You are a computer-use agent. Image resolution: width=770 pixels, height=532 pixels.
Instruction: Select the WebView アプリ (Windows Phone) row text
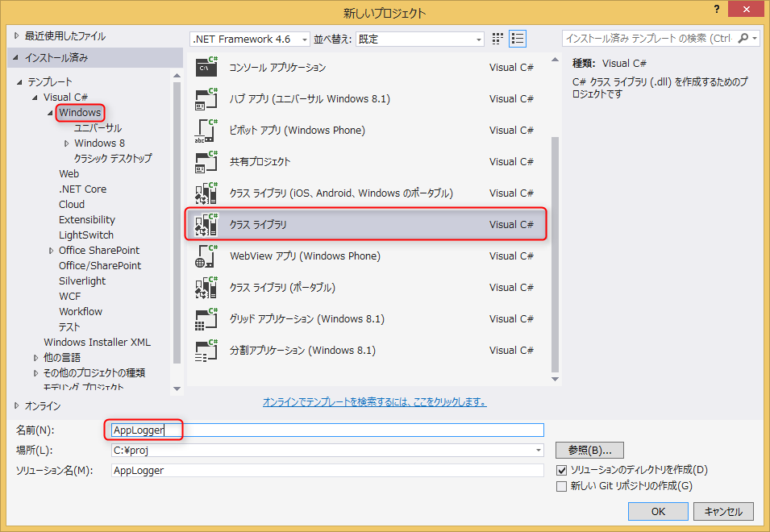pos(305,256)
